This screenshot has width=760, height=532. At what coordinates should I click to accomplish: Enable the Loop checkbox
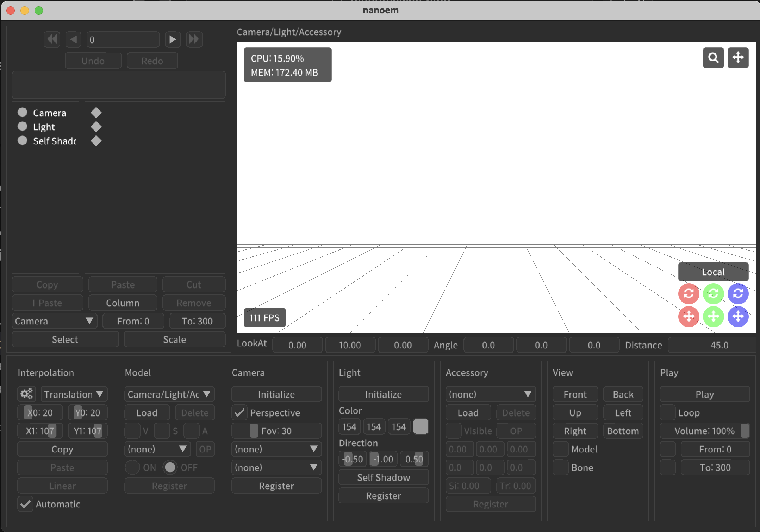[667, 413]
